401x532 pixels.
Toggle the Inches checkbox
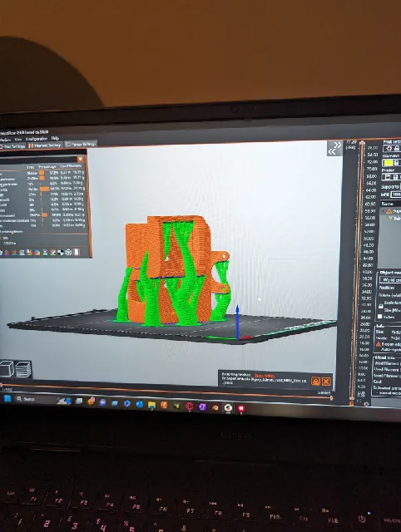click(x=380, y=317)
